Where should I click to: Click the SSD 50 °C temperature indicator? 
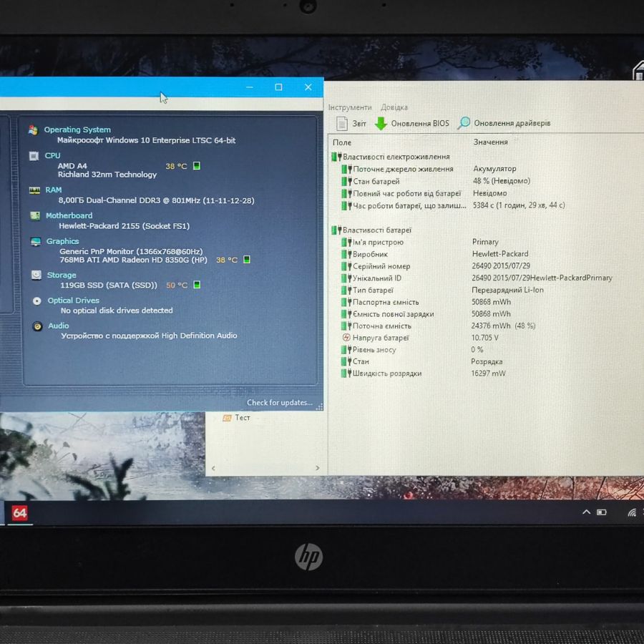(x=183, y=285)
